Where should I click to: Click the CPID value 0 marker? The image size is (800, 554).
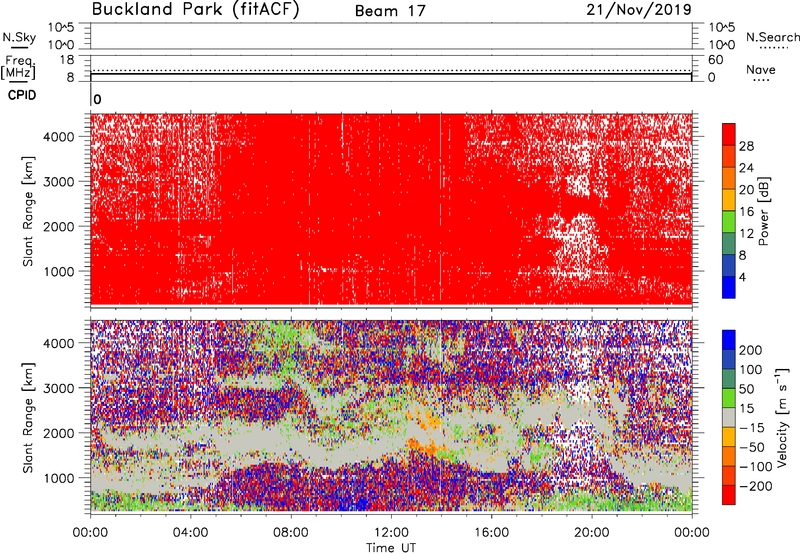[97, 99]
